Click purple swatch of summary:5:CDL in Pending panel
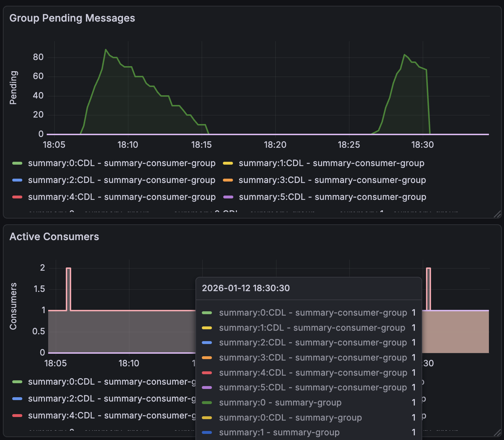The height and width of the screenshot is (440, 504). 228,197
